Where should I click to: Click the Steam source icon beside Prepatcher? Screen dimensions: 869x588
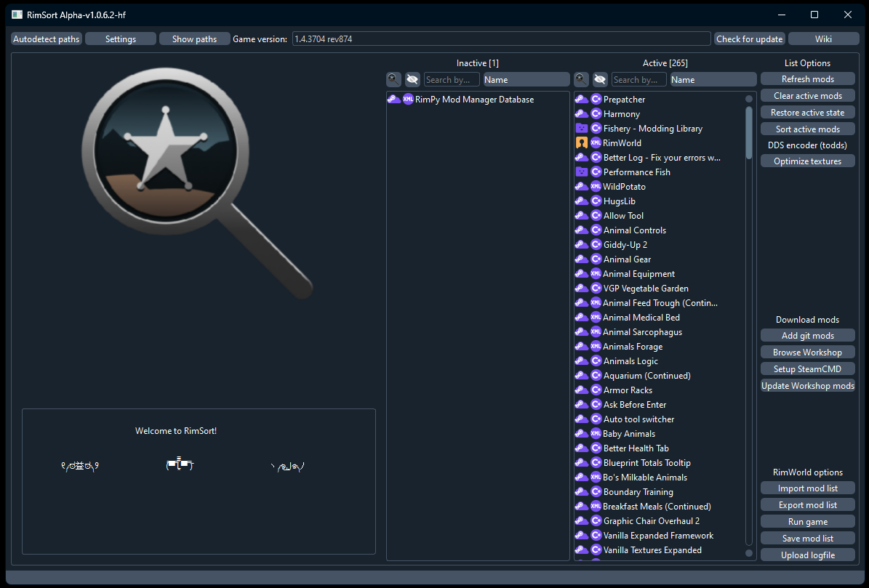[x=581, y=99]
